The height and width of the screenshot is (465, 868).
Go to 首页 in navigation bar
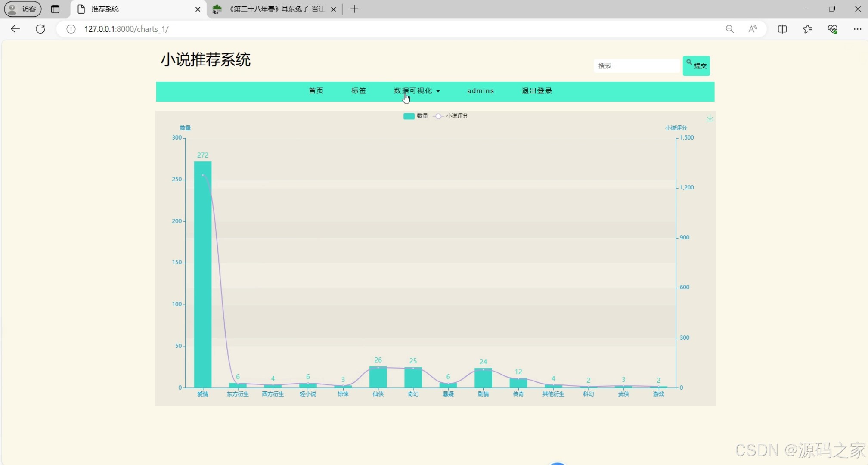(x=316, y=91)
